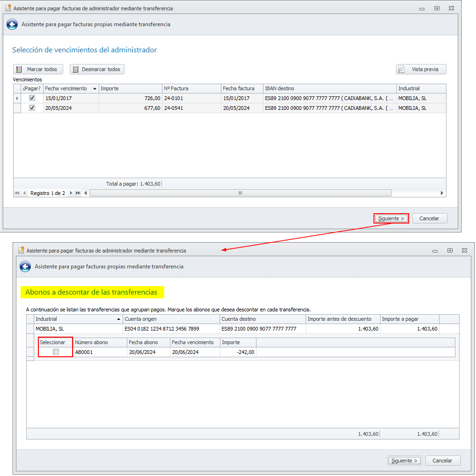The height and width of the screenshot is (476, 476).
Task: Click the IBAN destino column header
Action: click(x=330, y=88)
